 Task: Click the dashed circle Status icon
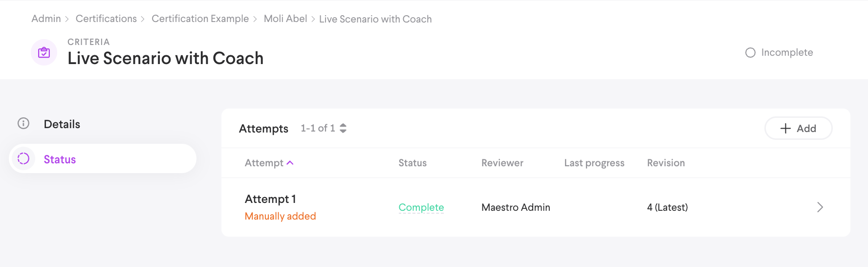23,158
